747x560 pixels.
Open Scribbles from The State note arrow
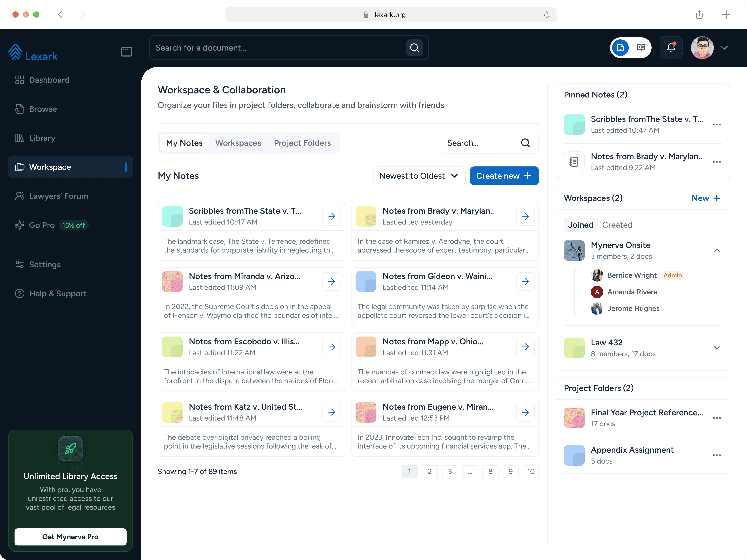331,216
